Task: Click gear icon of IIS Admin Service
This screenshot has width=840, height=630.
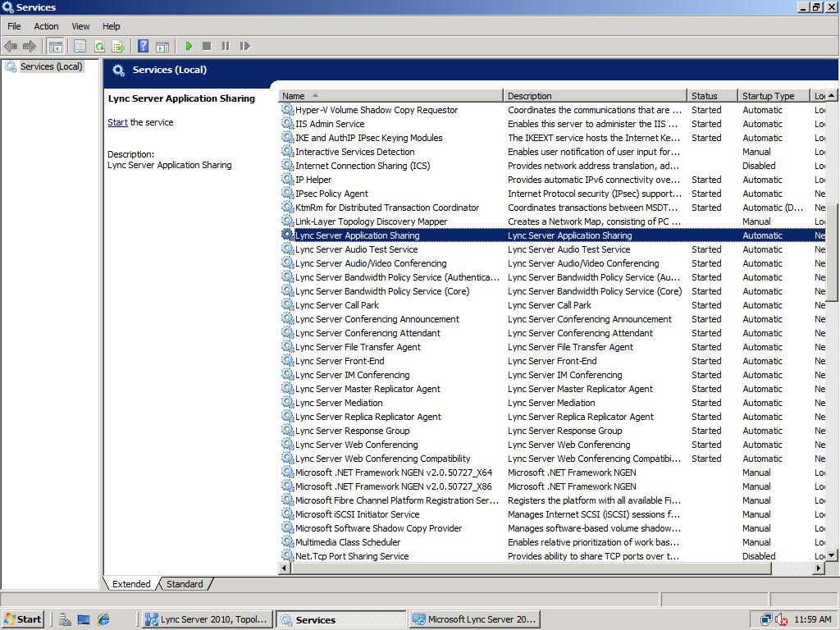Action: pyautogui.click(x=288, y=124)
